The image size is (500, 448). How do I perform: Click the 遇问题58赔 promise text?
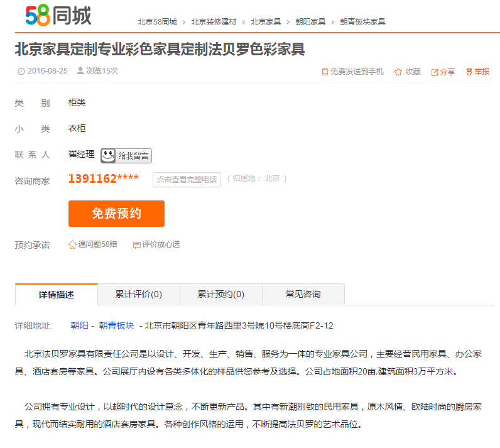pos(97,244)
